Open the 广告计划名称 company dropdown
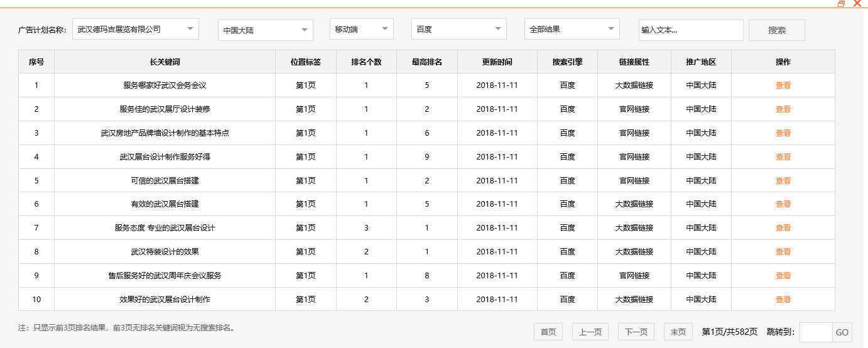This screenshot has width=868, height=348. pos(136,29)
